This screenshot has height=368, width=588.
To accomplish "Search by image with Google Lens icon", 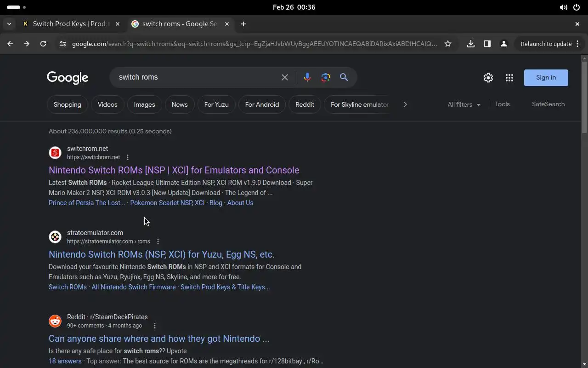I will click(x=326, y=77).
